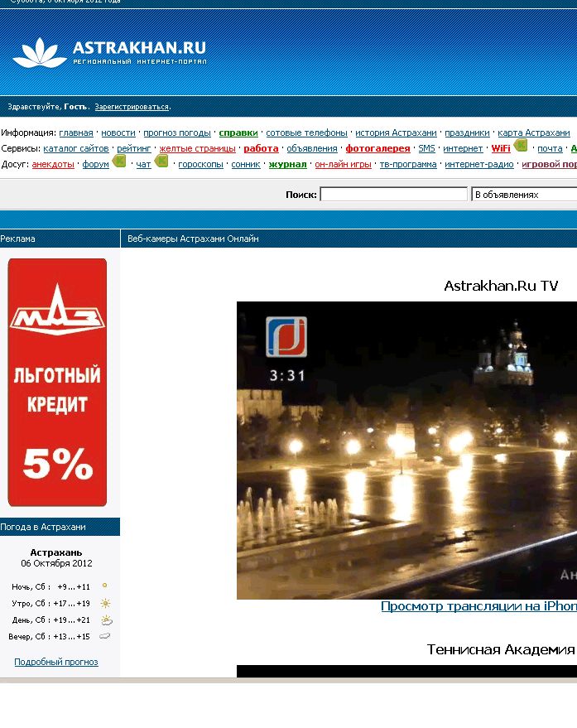Click Подробный прогноз weather link
577x728 pixels.
click(56, 662)
